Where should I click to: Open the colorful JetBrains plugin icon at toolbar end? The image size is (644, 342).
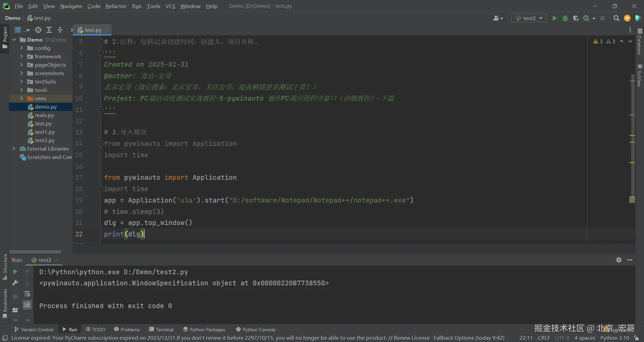pos(638,18)
